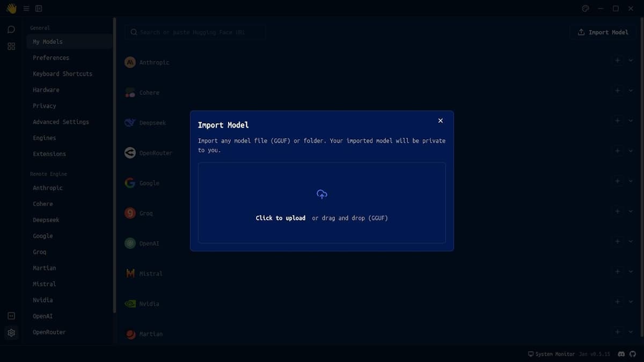Open the hamburger menu icon
This screenshot has height=362, width=644.
[x=26, y=9]
